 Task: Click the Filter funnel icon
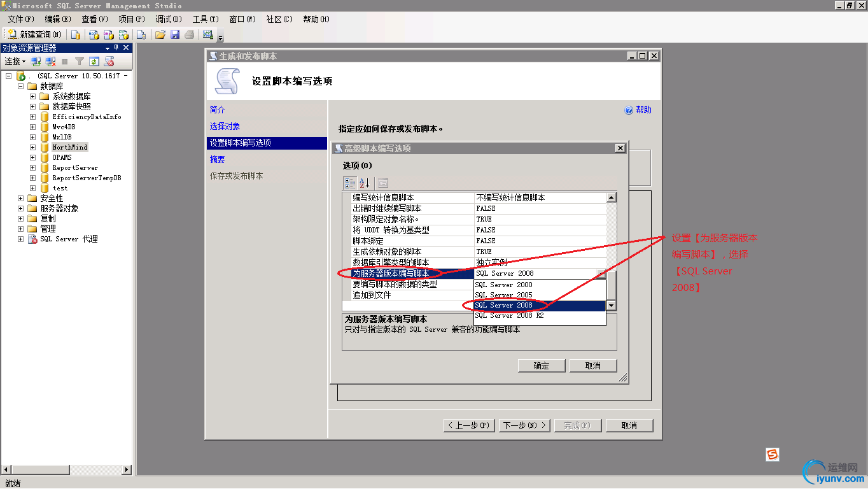click(80, 61)
